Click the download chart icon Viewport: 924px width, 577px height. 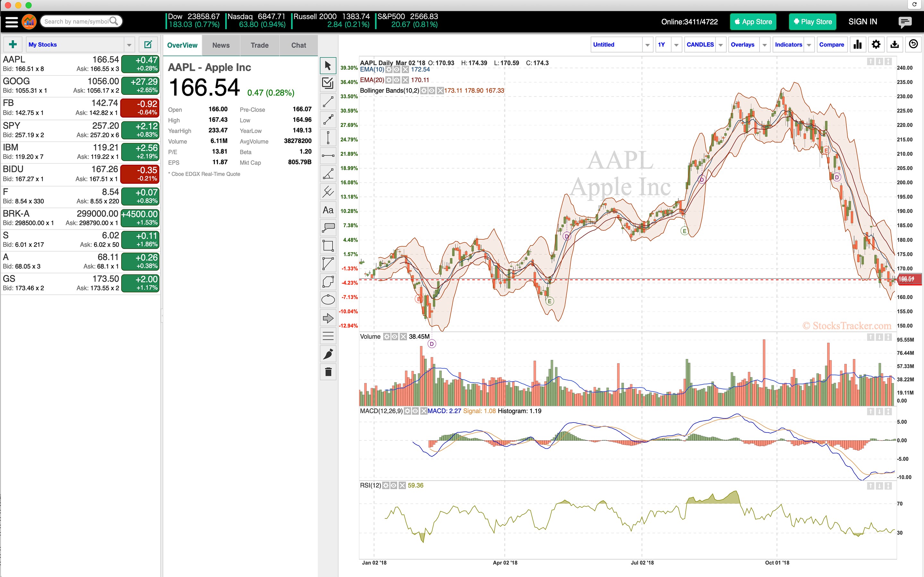point(894,45)
